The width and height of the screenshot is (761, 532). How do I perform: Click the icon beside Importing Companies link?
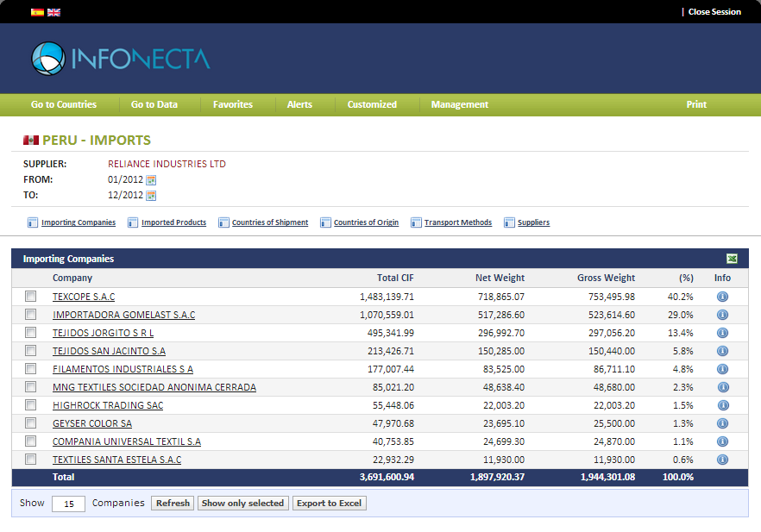pos(33,222)
